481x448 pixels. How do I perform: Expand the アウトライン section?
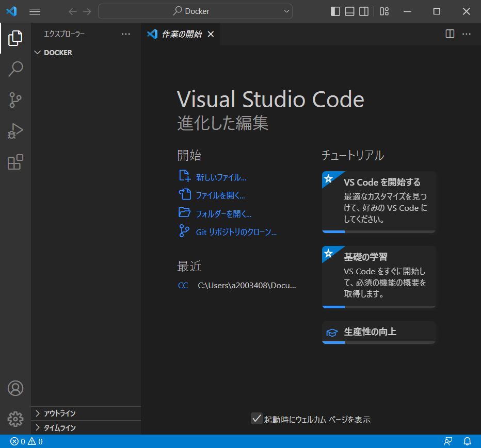click(x=86, y=413)
